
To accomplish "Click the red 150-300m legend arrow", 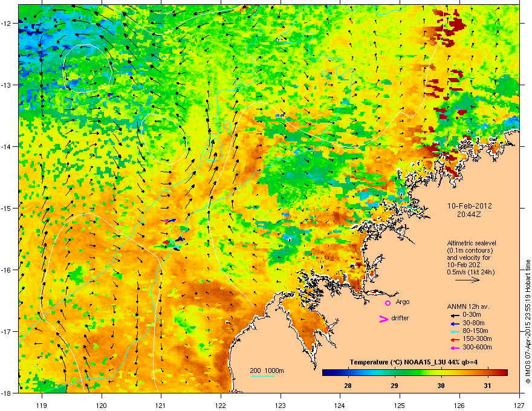I will pos(455,340).
